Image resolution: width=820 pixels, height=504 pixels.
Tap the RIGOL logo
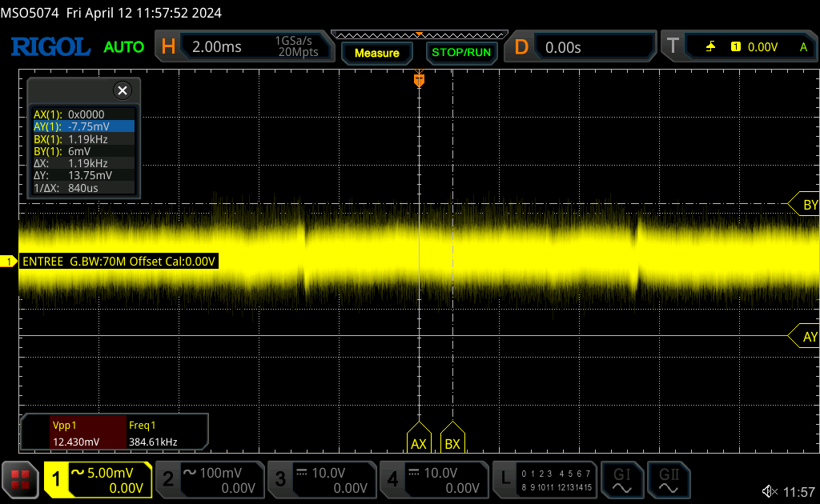[50, 47]
